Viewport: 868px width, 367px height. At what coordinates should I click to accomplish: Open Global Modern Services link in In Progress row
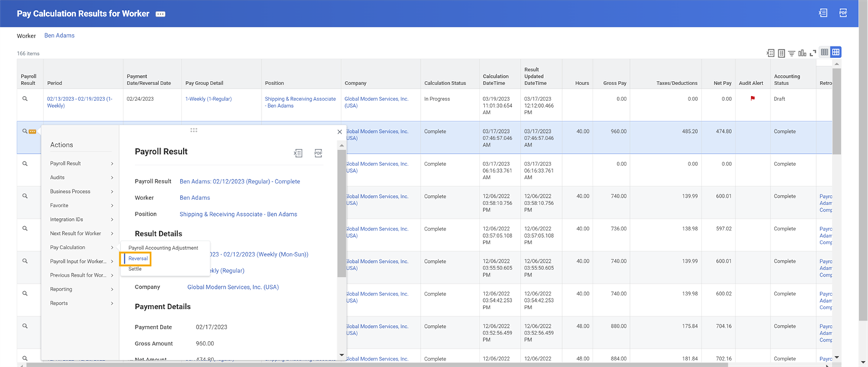pos(376,102)
